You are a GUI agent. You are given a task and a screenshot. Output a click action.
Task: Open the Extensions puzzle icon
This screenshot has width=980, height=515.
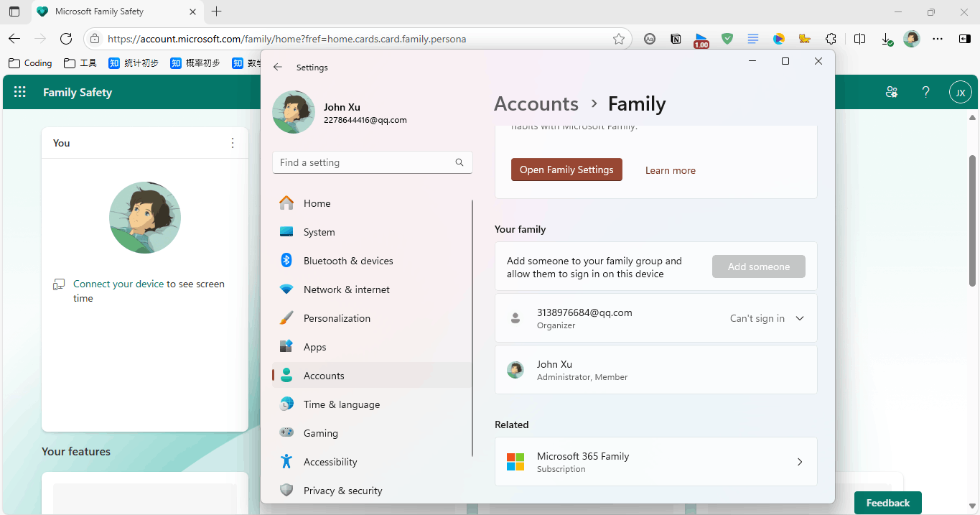pos(831,39)
